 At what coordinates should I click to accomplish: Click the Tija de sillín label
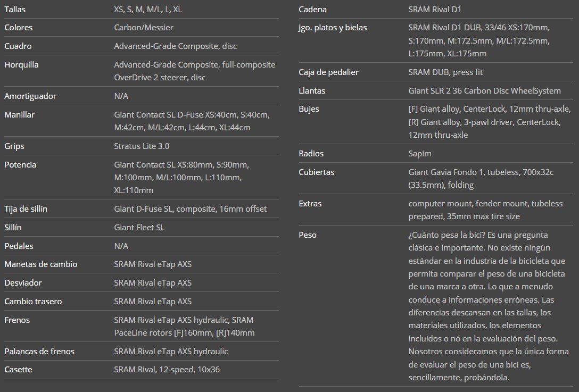(x=26, y=209)
